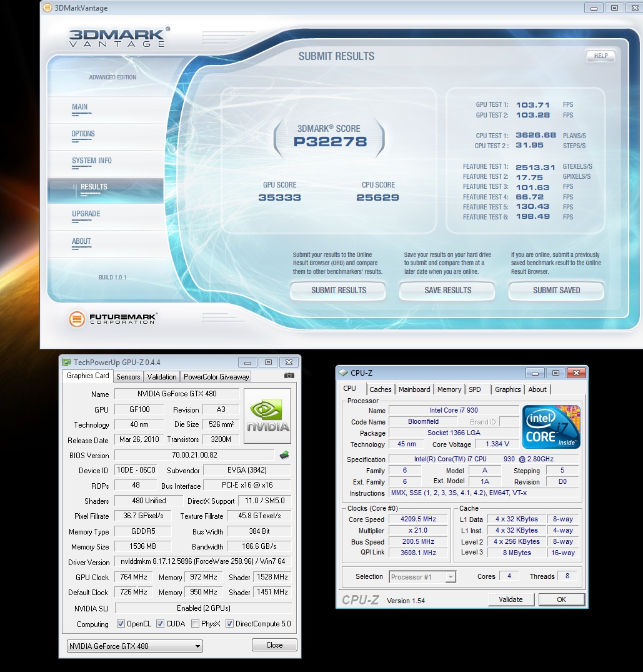The width and height of the screenshot is (643, 672).
Task: Toggle the CUDA checkbox in GPU-Z
Action: [160, 624]
